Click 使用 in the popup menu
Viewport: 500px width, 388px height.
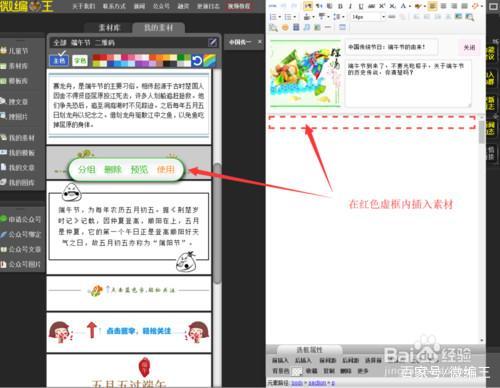(166, 170)
